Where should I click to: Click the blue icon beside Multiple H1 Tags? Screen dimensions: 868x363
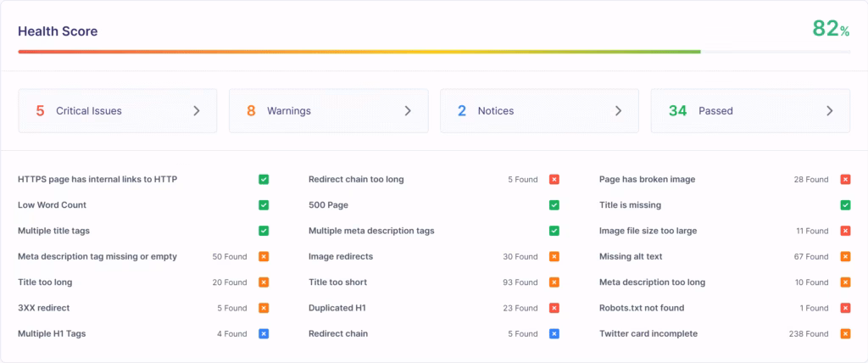[x=264, y=334]
